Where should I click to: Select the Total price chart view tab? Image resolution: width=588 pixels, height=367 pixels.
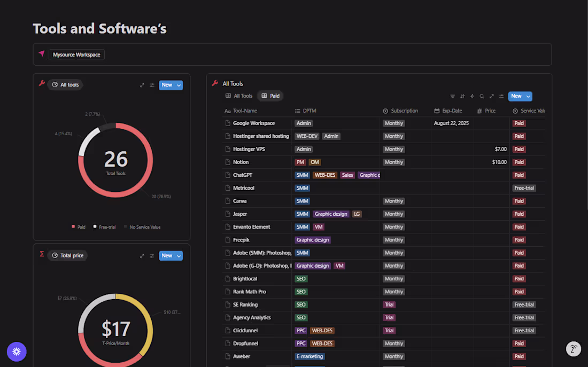(x=68, y=255)
